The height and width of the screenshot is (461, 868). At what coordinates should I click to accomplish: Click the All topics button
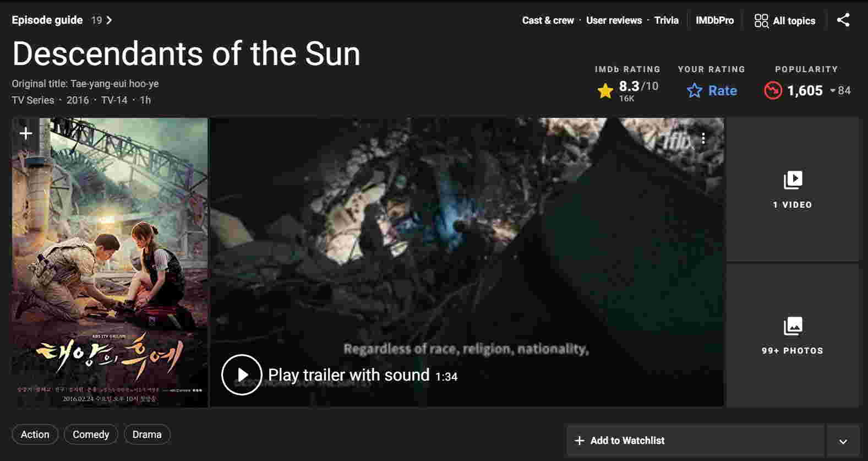point(785,21)
